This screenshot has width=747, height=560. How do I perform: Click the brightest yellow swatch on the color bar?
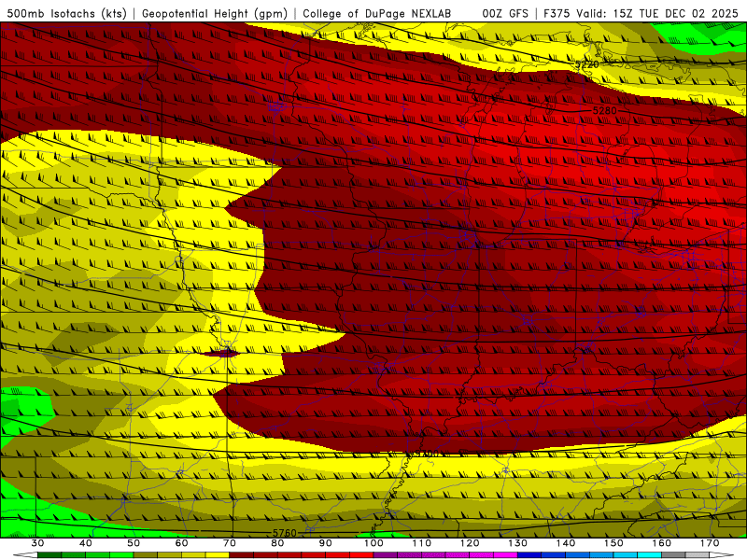tap(218, 555)
